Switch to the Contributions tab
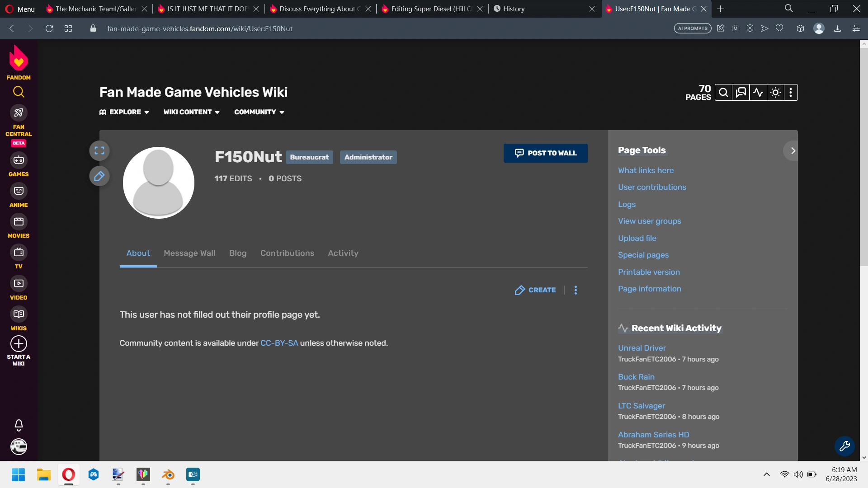This screenshot has width=868, height=488. coord(287,253)
